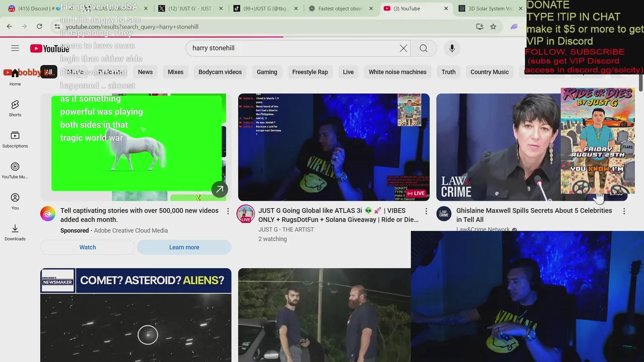Reload the page
Image resolution: width=644 pixels, height=362 pixels.
[39, 27]
